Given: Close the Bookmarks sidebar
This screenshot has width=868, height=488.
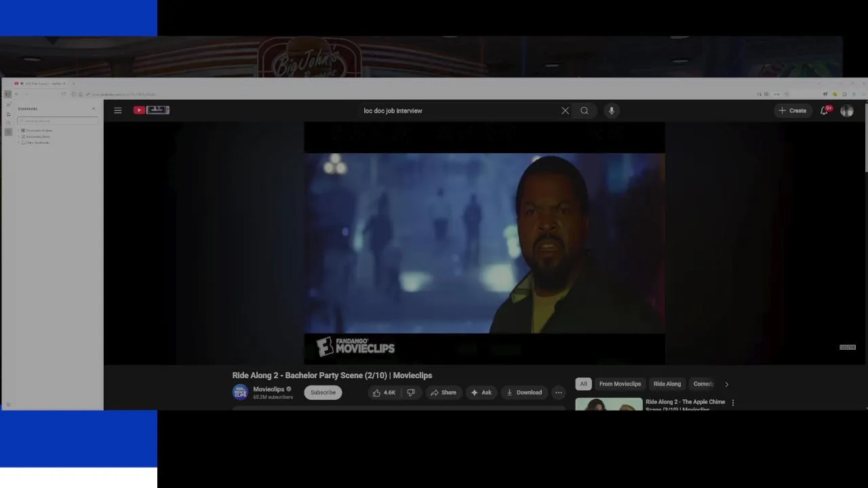Looking at the screenshot, I should pos(94,108).
